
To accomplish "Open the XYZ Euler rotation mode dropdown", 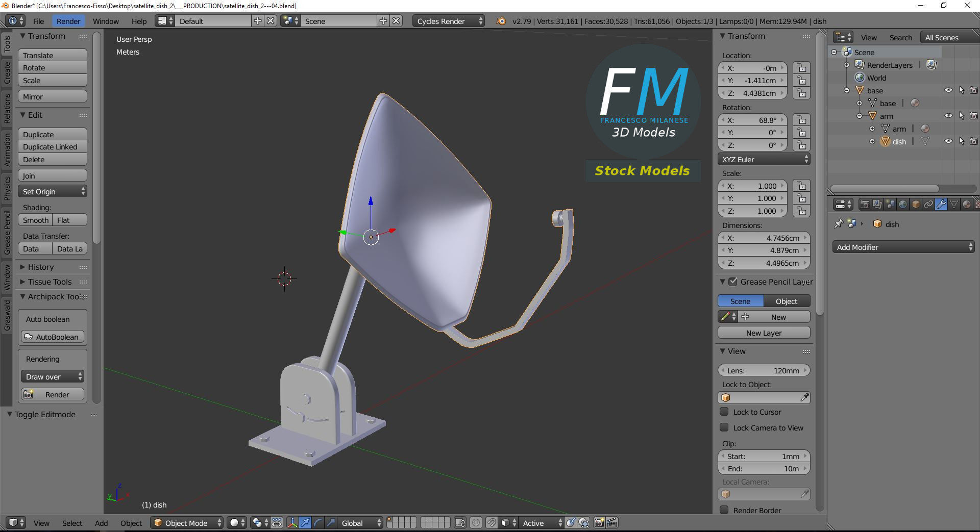I will (764, 159).
